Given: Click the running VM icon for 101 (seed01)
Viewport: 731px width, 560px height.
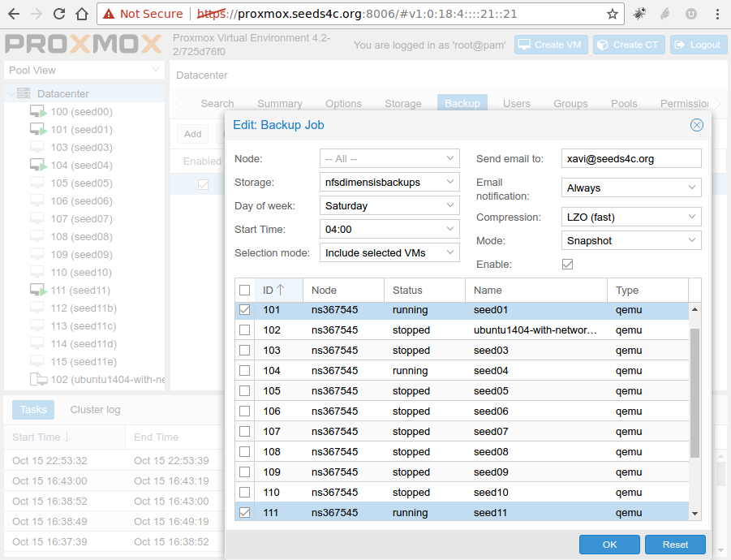Looking at the screenshot, I should click(38, 129).
